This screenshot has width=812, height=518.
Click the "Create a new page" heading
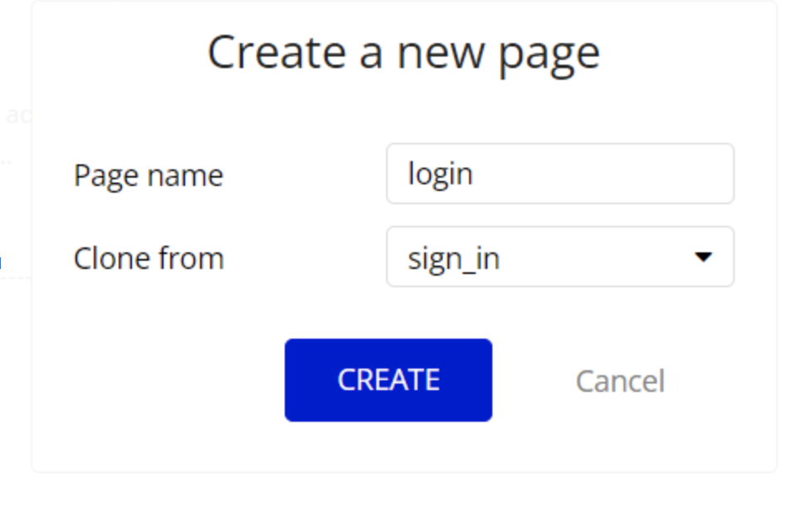click(x=404, y=51)
